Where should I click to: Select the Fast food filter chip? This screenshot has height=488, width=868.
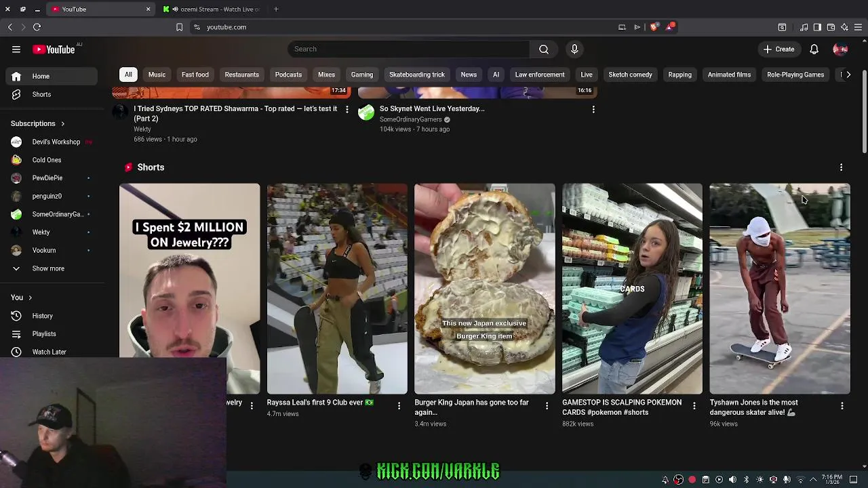pyautogui.click(x=195, y=75)
